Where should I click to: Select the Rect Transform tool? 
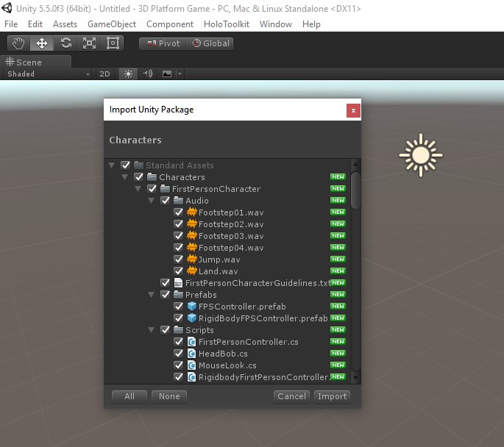113,43
